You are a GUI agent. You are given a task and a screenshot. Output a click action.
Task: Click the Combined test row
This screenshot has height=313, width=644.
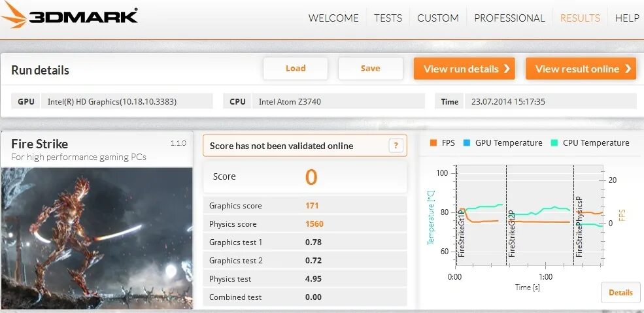click(305, 297)
